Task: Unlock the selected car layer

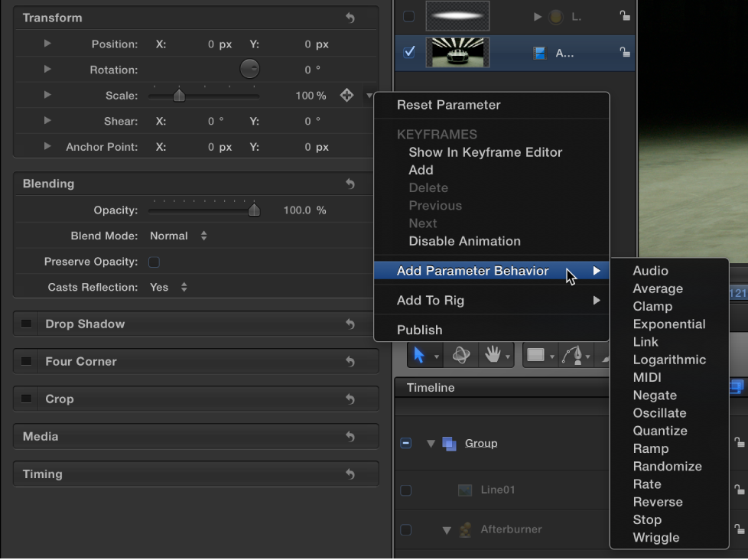Action: click(x=625, y=52)
